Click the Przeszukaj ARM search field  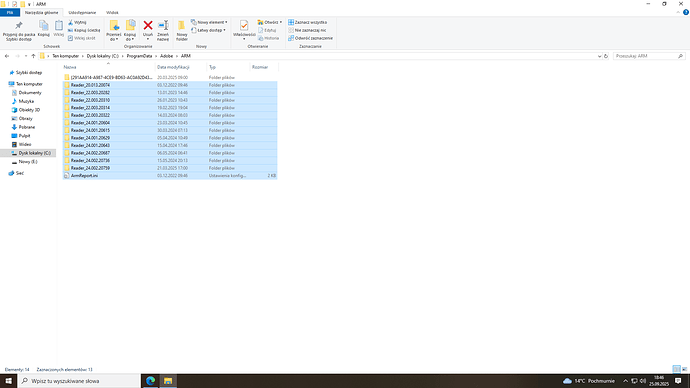pos(646,56)
